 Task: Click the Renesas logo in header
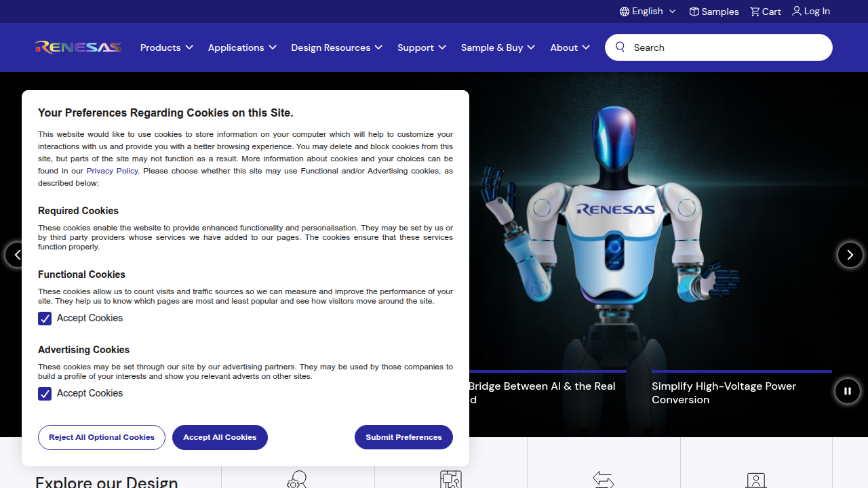[79, 47]
